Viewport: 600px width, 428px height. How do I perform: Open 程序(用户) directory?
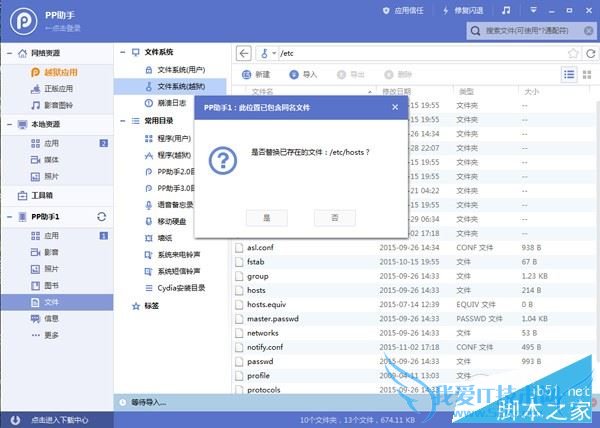168,138
